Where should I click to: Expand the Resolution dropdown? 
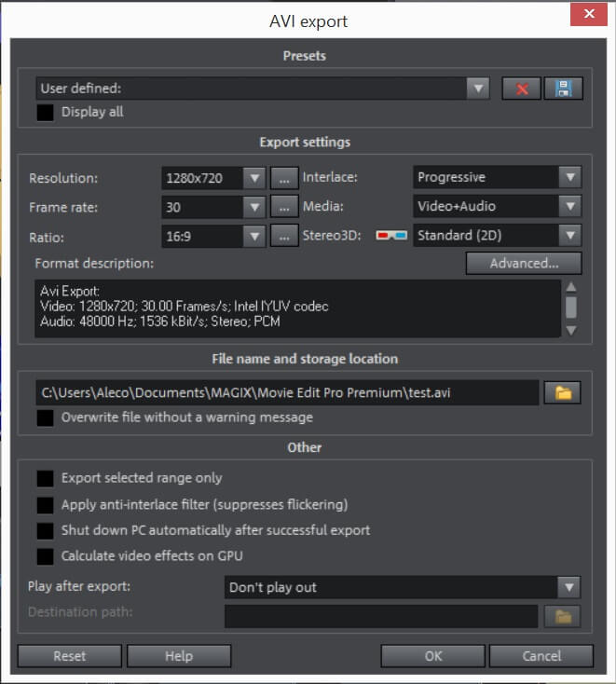tap(254, 178)
